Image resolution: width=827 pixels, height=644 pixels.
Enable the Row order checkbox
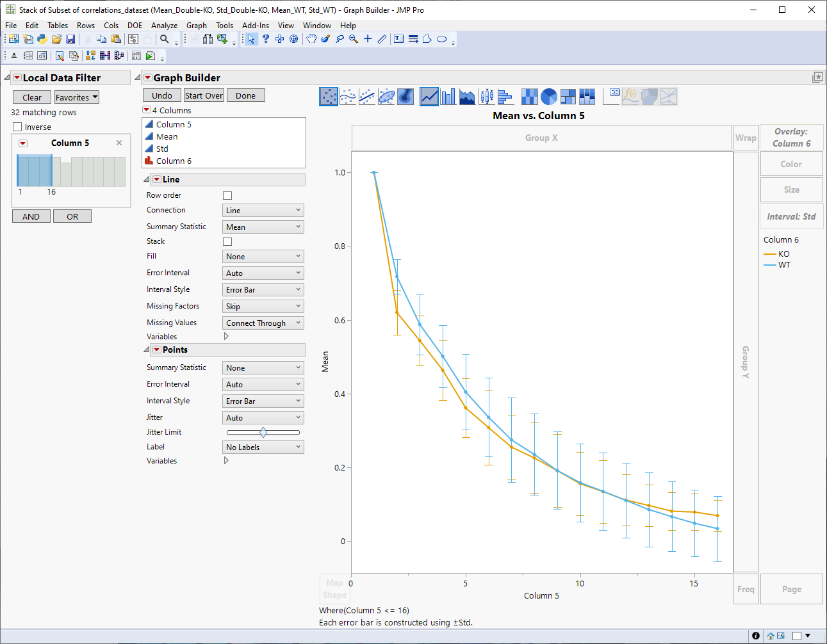227,195
